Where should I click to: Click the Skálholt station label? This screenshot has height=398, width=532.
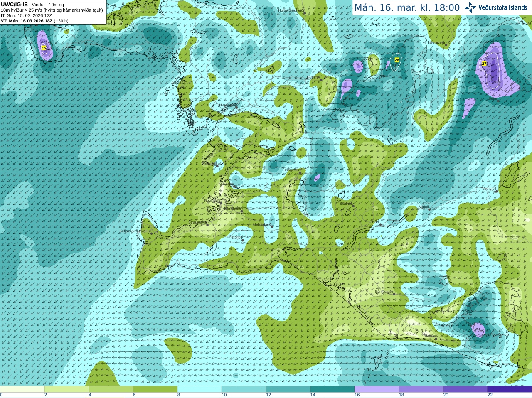[347, 204]
